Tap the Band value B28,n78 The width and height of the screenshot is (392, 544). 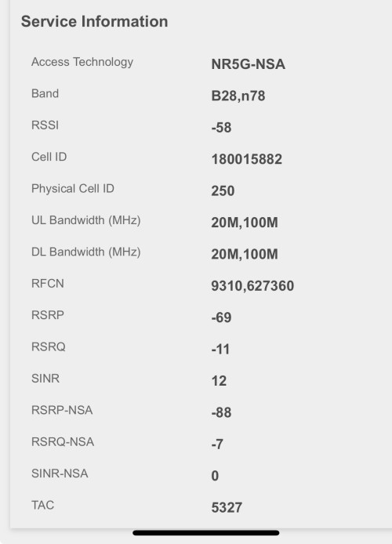[238, 96]
